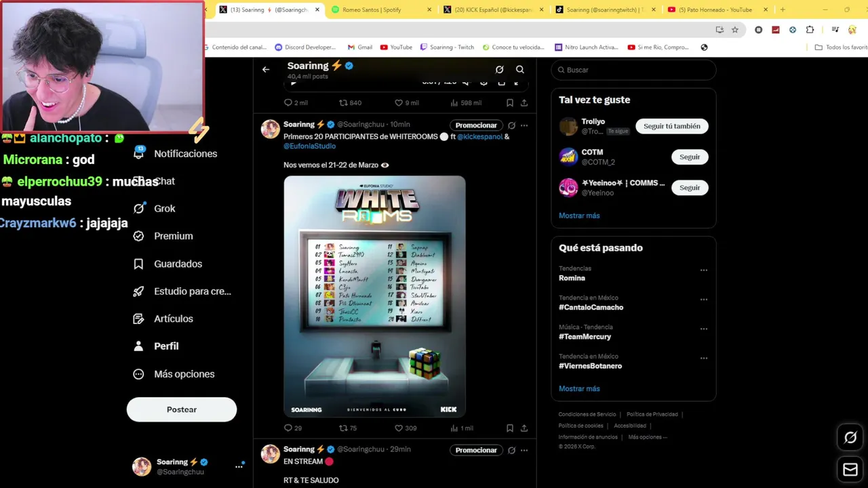The image size is (868, 488).
Task: Promote the WHITEROOMS post with Promocionar
Action: [x=476, y=125]
